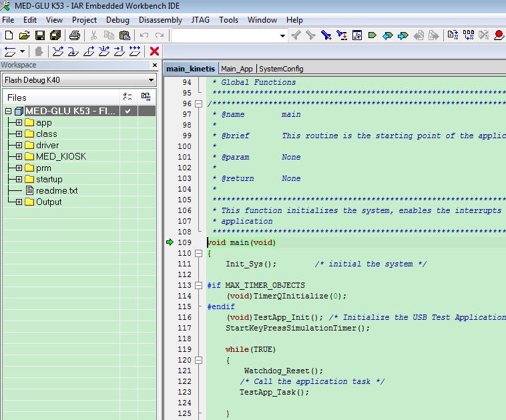506x420 pixels.
Task: Open the Reset icon's dropdown arrow
Action: point(22,51)
